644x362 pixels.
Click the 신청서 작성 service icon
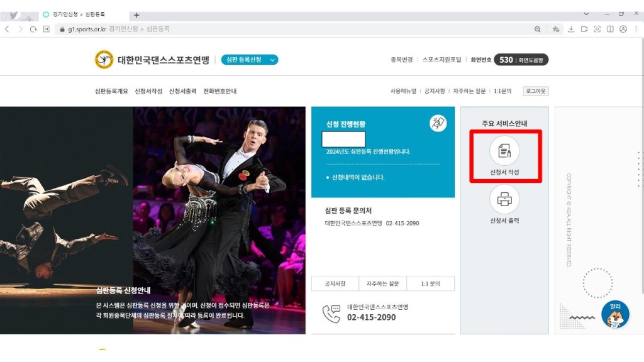504,151
